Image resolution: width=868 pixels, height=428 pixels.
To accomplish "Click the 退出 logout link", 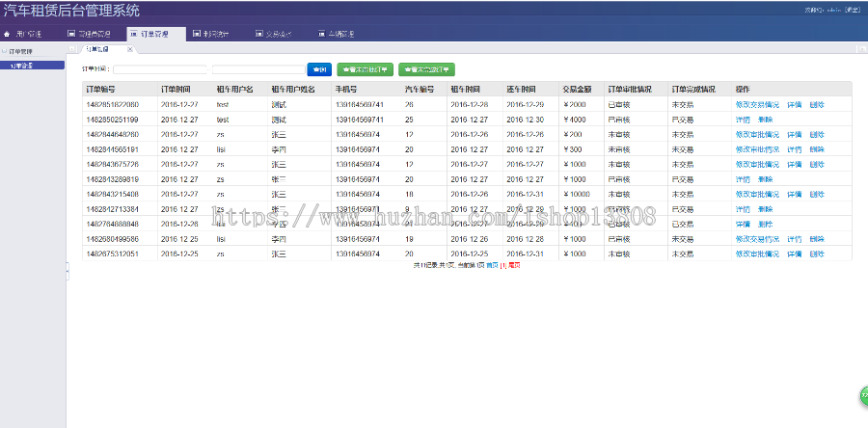I will tap(852, 10).
